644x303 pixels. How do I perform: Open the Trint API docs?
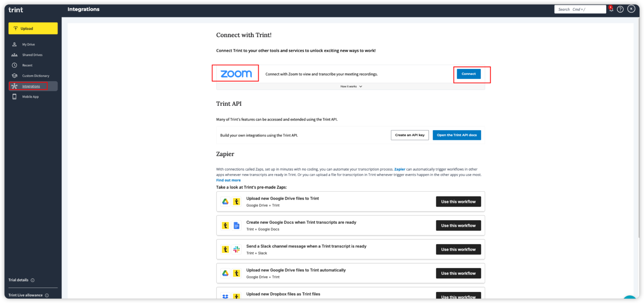[457, 135]
